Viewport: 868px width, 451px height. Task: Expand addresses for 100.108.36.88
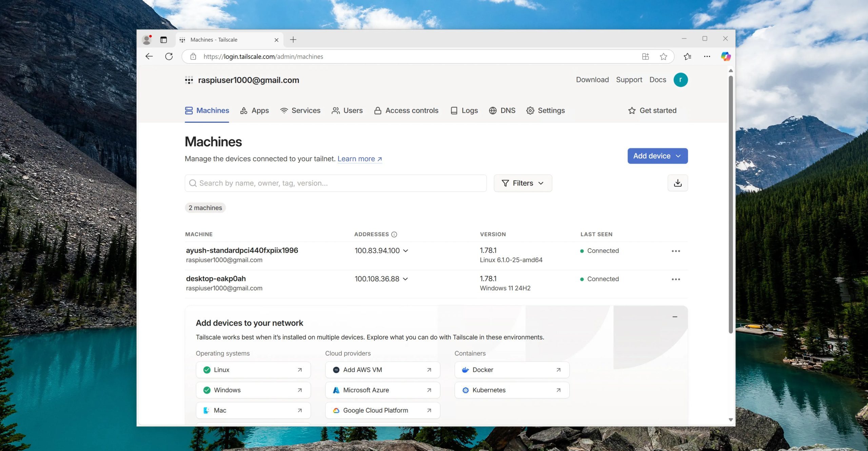[x=405, y=279]
